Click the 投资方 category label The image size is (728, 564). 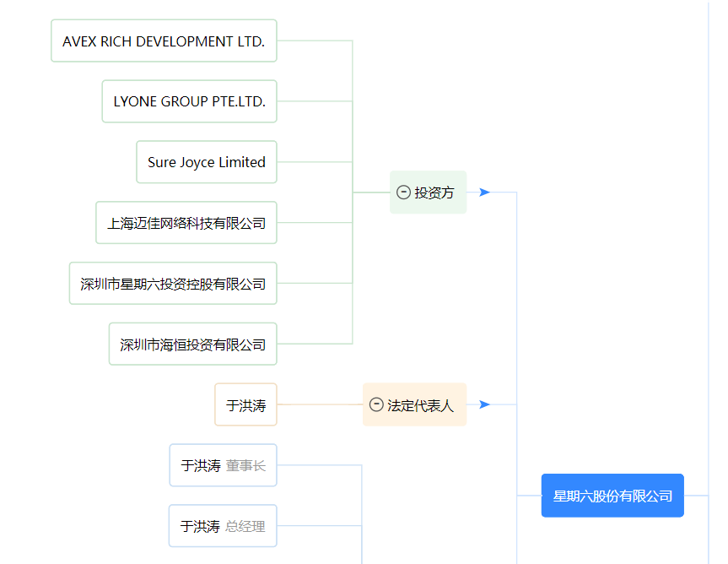click(x=434, y=193)
